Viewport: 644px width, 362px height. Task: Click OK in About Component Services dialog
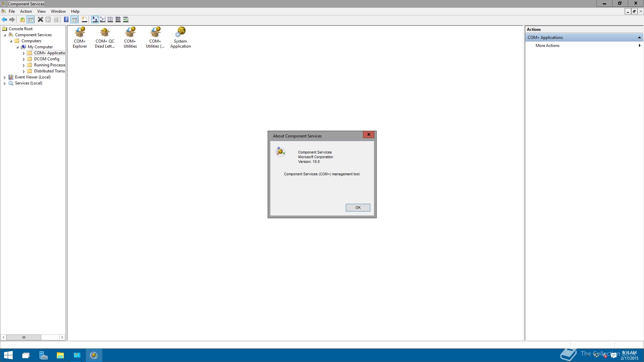[x=358, y=207]
